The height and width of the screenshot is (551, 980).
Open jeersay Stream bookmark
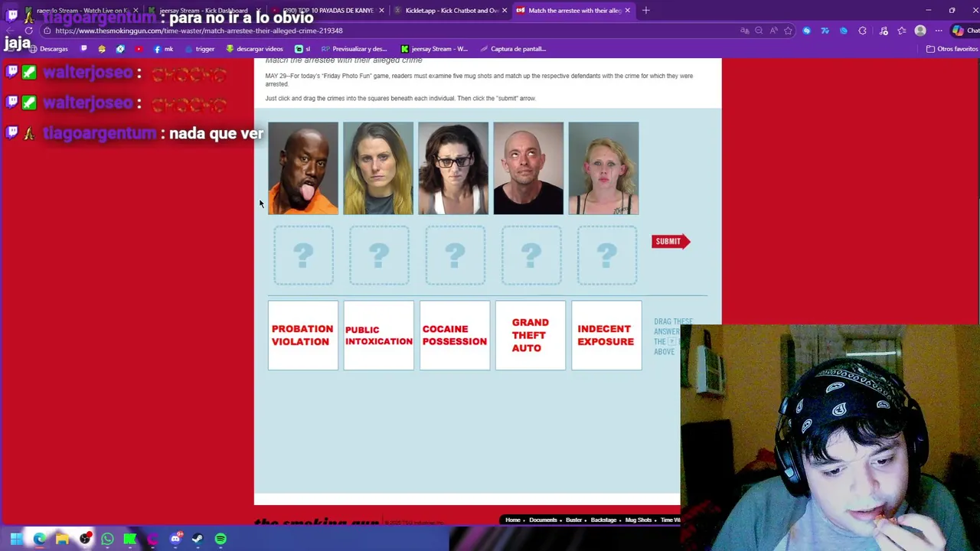coord(434,49)
